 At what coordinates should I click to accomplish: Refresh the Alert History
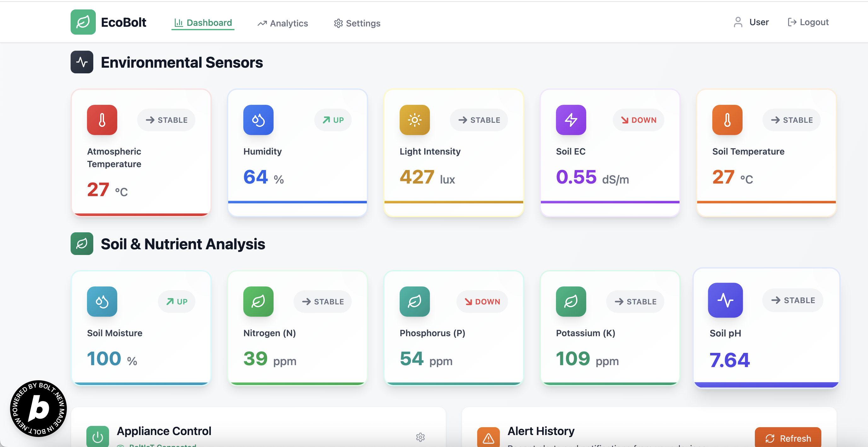788,438
